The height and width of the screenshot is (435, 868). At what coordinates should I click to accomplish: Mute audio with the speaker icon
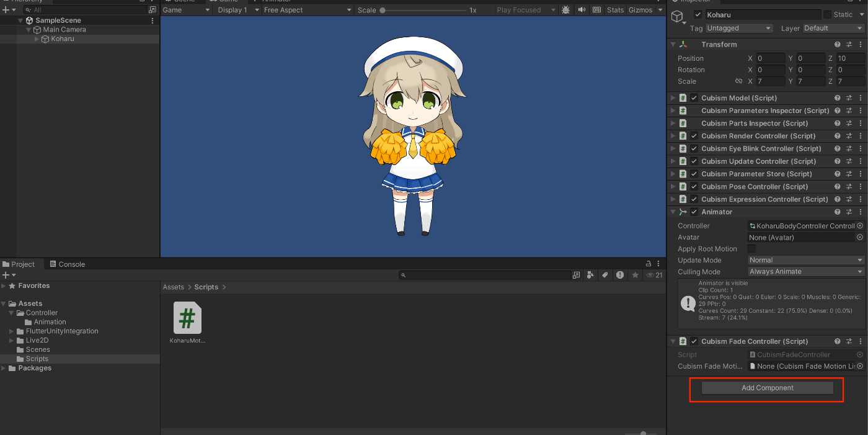click(582, 10)
